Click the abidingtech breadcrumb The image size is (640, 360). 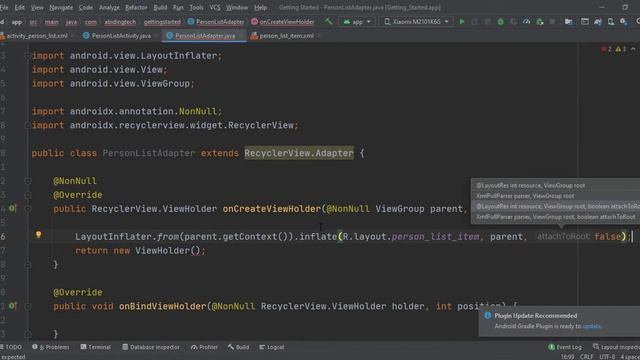120,22
